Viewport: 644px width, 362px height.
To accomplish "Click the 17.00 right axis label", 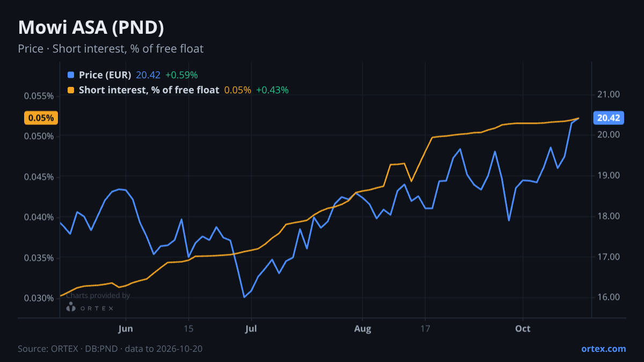I will (x=608, y=257).
